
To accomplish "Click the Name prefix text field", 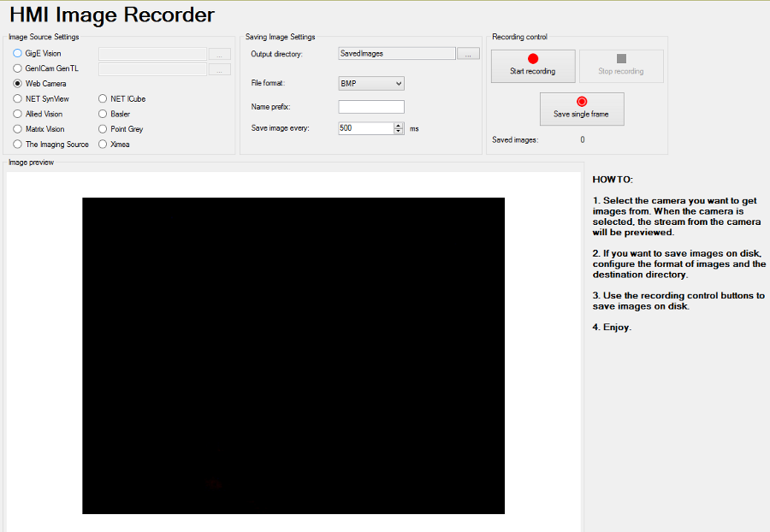I will pyautogui.click(x=371, y=107).
